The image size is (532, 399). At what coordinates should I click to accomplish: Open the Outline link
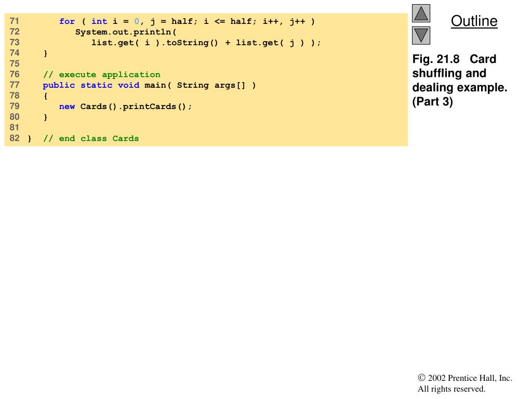coord(474,21)
